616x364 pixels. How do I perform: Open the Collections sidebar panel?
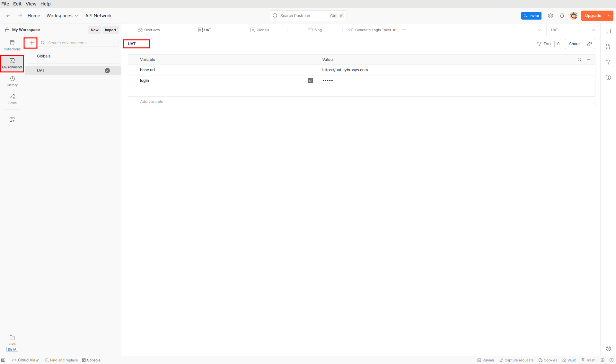12,45
